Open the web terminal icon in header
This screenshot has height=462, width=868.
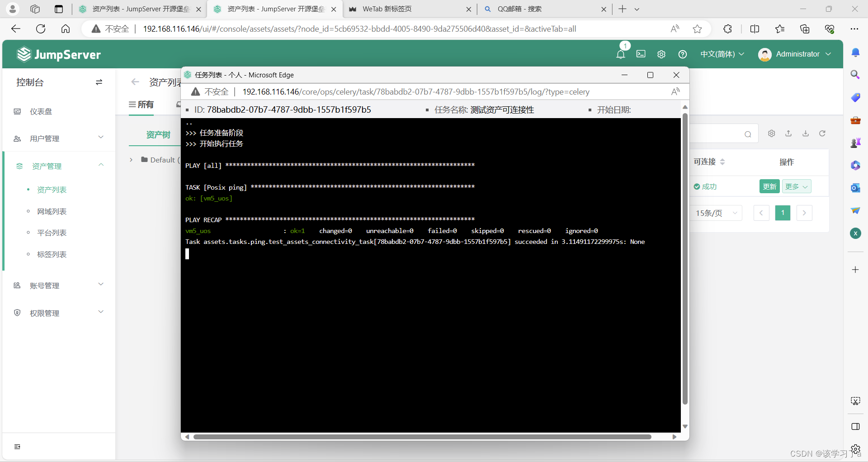click(x=641, y=54)
